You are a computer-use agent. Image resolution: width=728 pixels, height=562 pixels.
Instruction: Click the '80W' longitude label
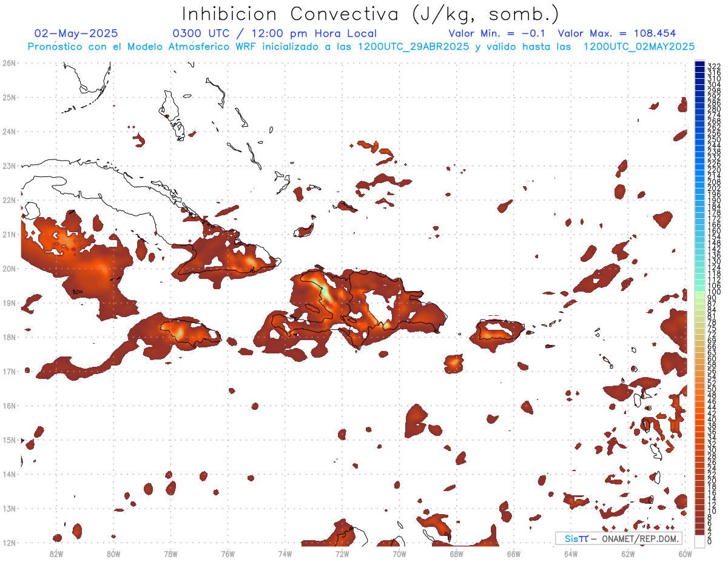[x=113, y=554]
